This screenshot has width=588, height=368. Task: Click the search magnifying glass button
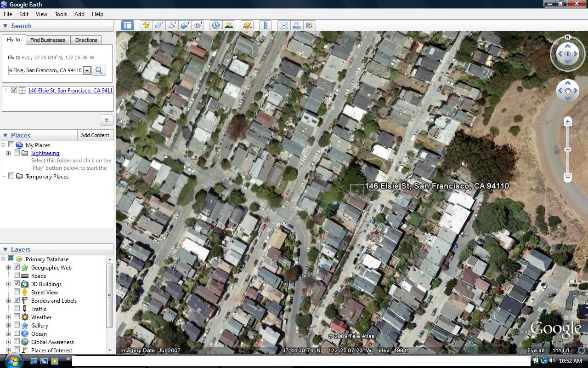[x=98, y=70]
